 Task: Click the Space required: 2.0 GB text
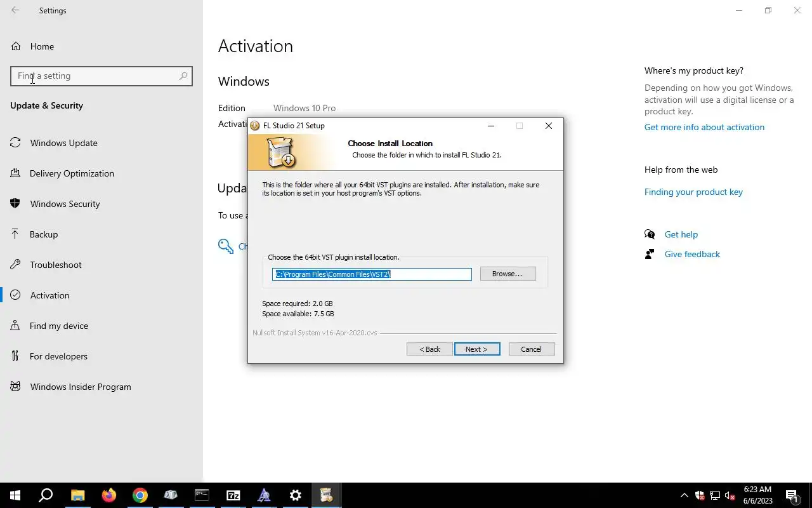click(298, 304)
